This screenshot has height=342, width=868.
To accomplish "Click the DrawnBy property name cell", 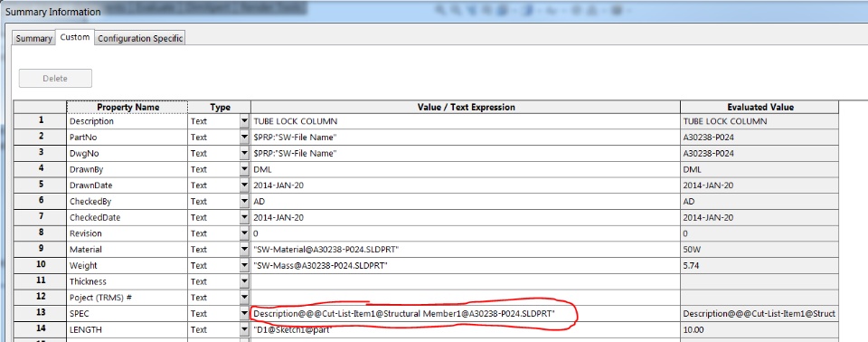I will click(127, 169).
